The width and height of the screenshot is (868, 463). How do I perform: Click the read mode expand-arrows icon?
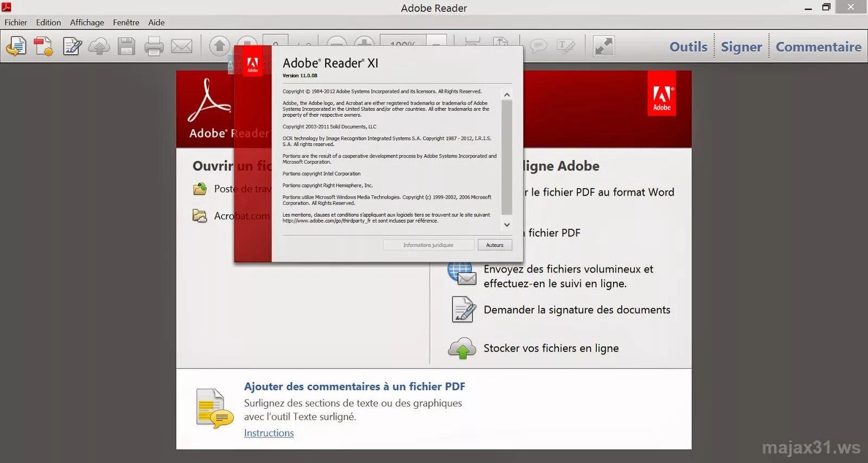pos(604,46)
